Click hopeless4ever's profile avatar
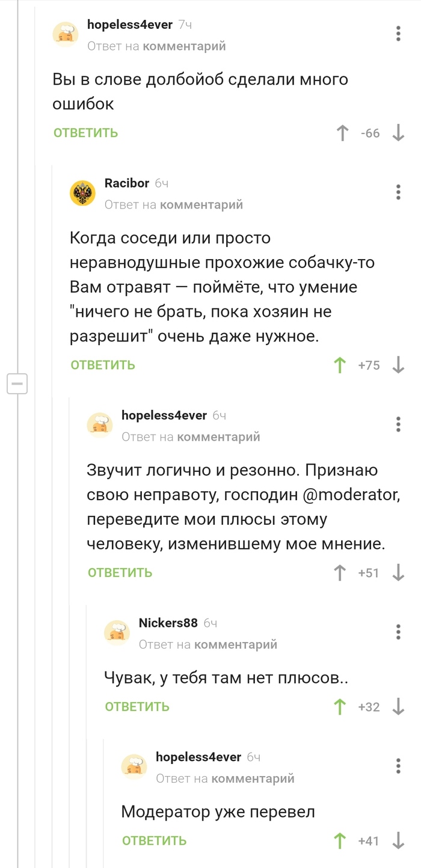Image resolution: width=421 pixels, height=868 pixels. tap(66, 34)
